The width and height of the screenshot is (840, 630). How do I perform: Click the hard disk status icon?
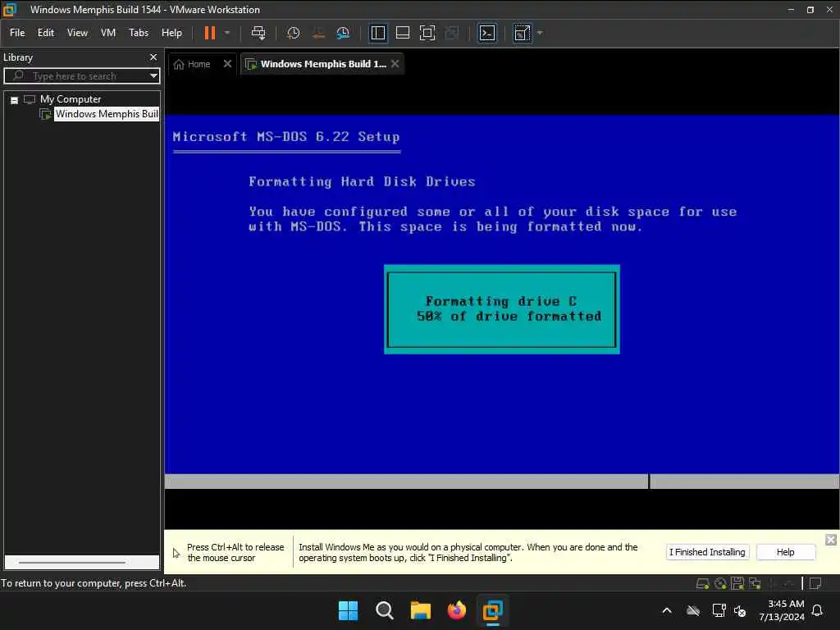(x=702, y=583)
